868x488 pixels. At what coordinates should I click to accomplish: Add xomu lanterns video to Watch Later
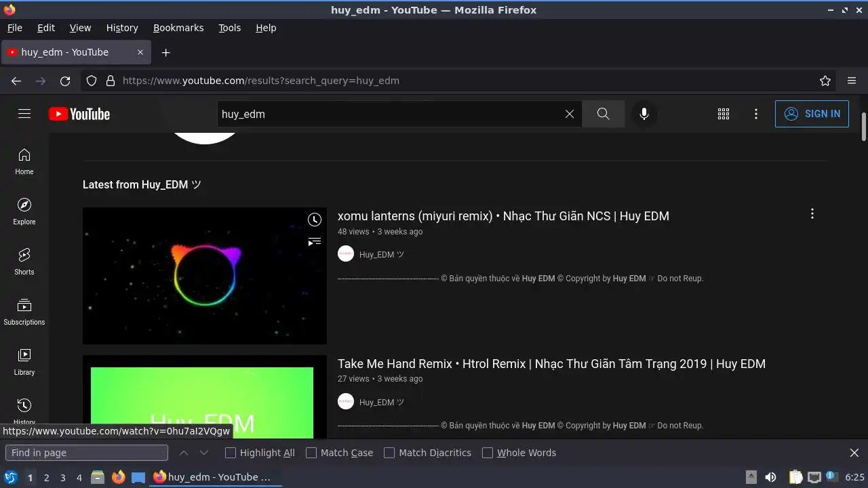click(x=315, y=220)
